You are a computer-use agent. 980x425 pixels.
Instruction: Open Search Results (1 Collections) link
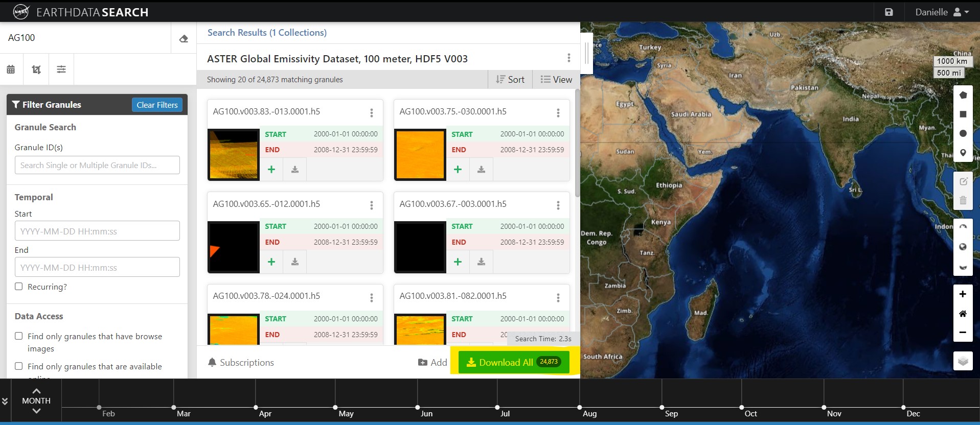[267, 33]
